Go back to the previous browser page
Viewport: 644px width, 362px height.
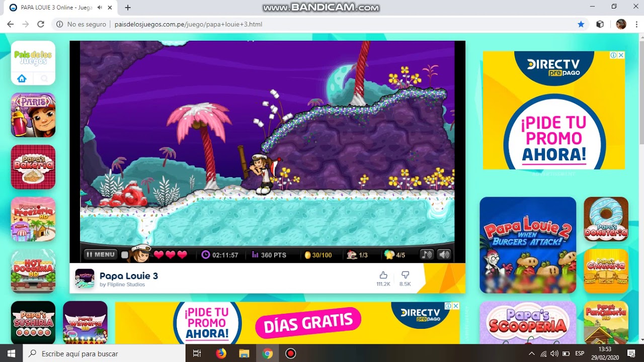(x=10, y=24)
